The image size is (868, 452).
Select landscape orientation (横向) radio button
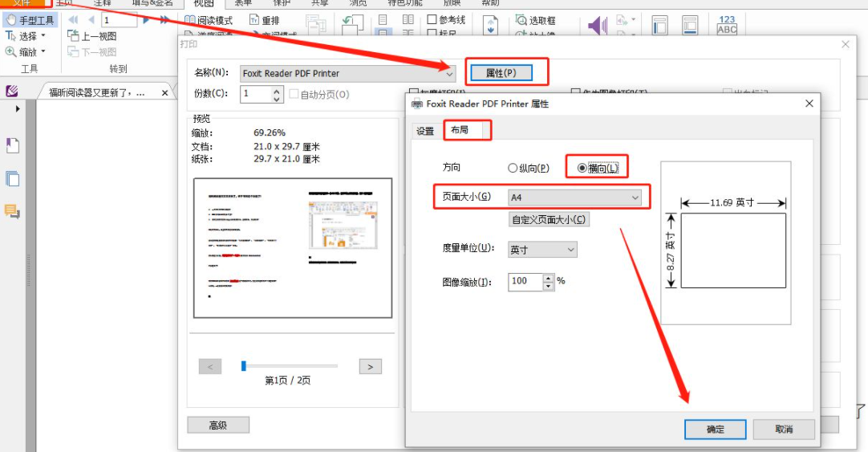582,168
